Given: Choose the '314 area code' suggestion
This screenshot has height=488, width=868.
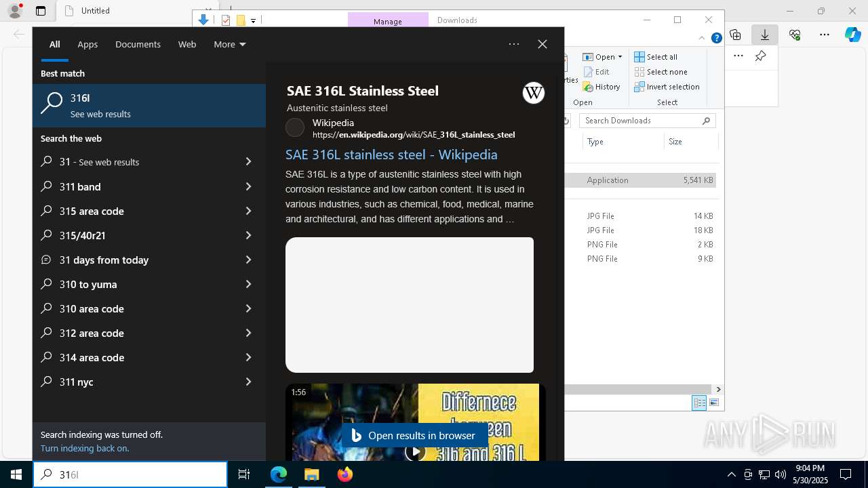Looking at the screenshot, I should (x=149, y=357).
